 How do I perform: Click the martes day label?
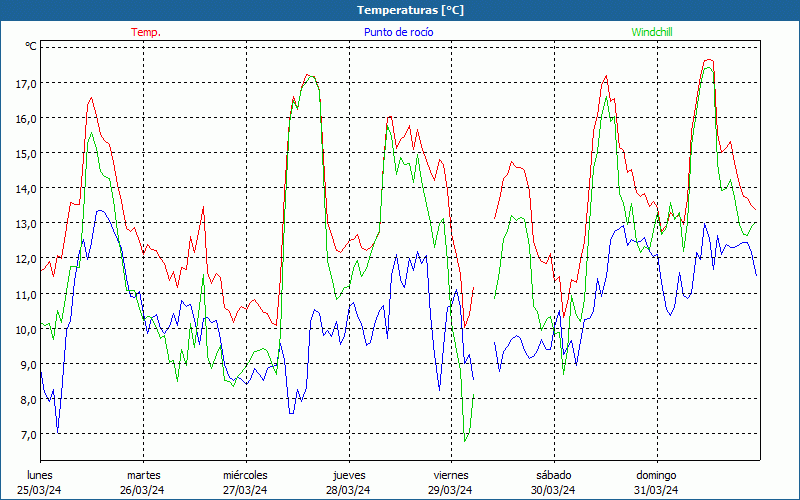(144, 475)
